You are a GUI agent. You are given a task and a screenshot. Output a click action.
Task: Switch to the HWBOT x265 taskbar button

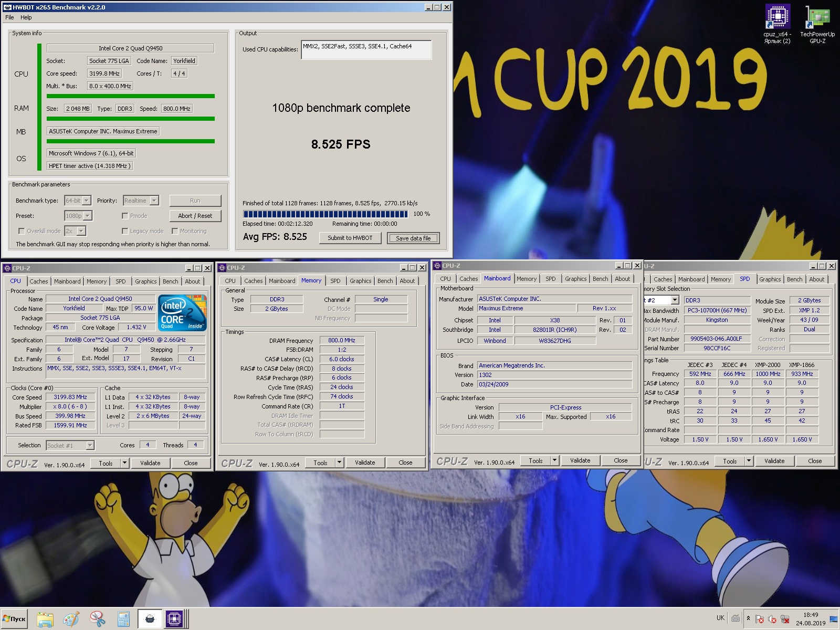[150, 619]
